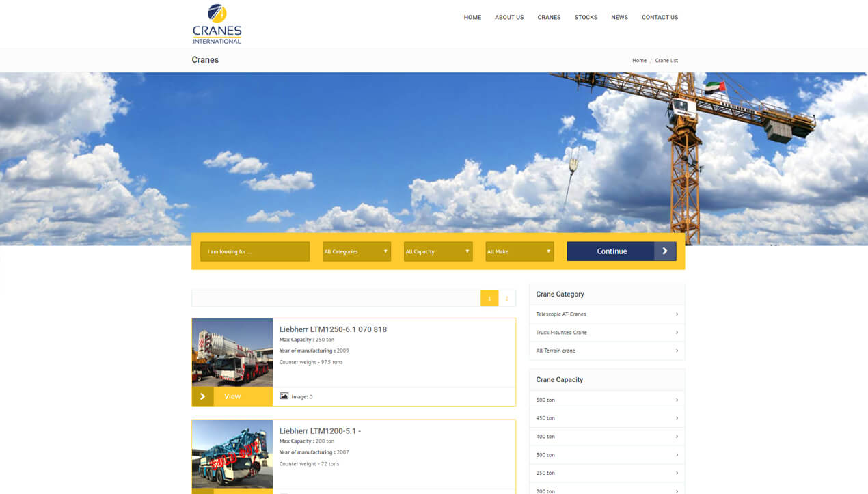Viewport: 868px width, 494px height.
Task: Click the chevron in the 500 ton row
Action: point(677,400)
